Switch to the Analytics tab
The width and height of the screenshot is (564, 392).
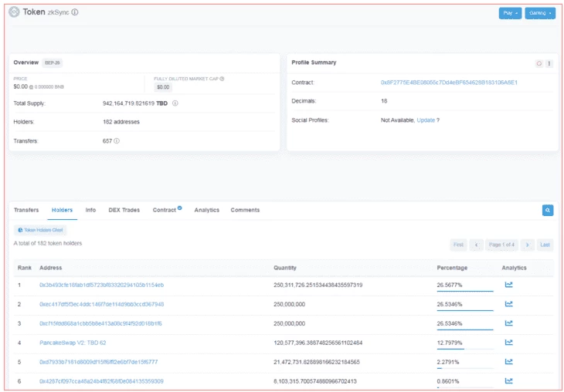pos(207,210)
